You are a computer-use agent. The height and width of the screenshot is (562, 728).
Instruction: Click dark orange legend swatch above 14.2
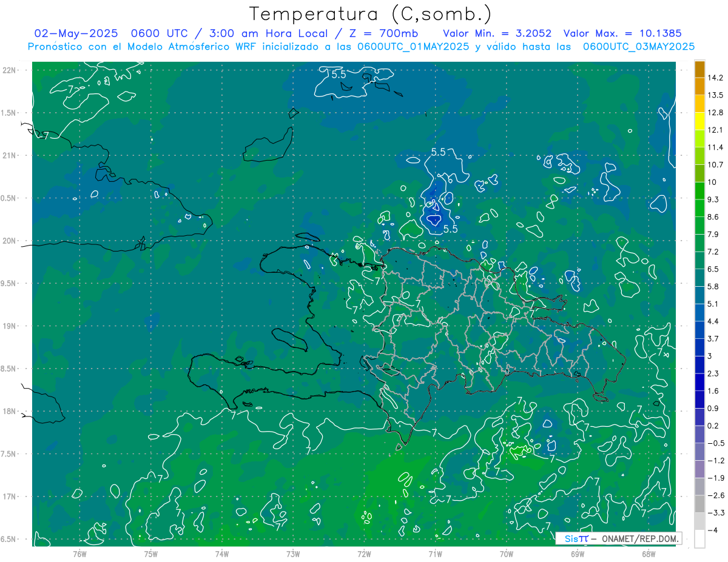pyautogui.click(x=699, y=69)
